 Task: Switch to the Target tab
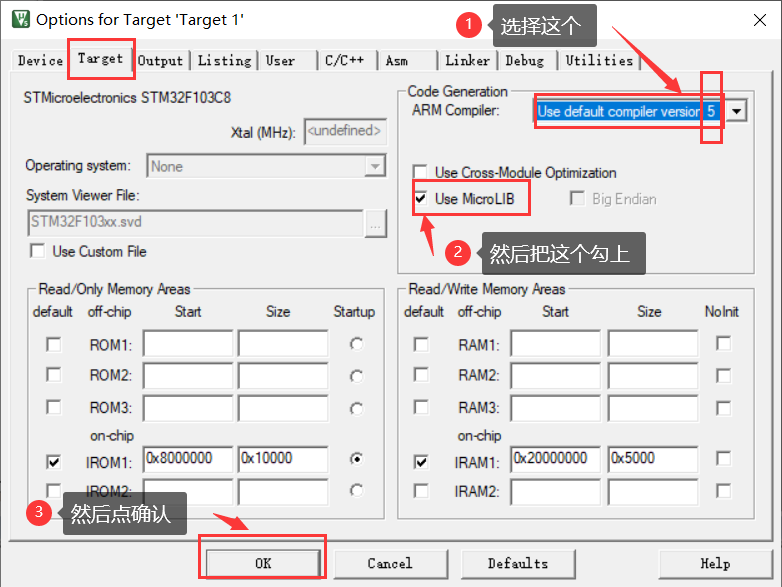(100, 59)
